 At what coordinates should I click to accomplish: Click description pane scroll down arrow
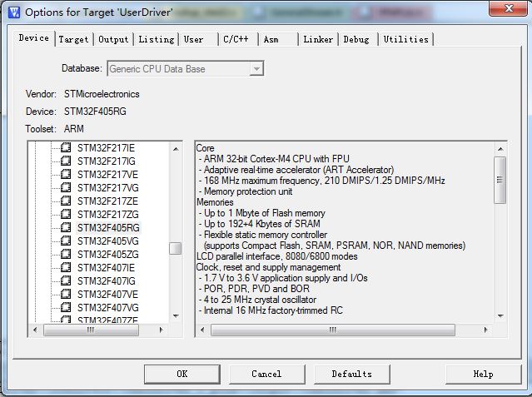click(x=500, y=316)
